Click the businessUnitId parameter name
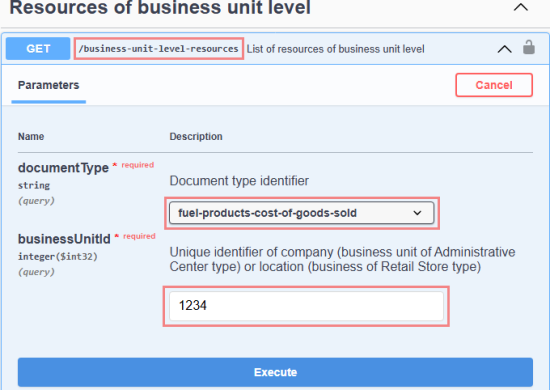Viewport: 550px width, 390px height. (64, 239)
